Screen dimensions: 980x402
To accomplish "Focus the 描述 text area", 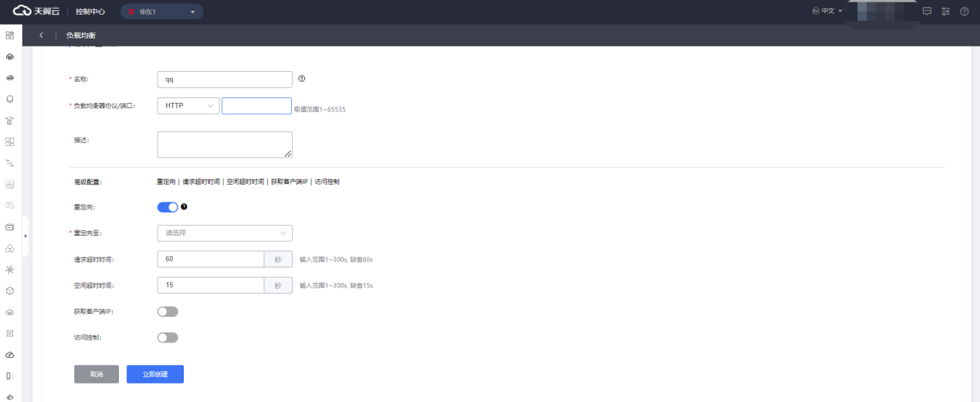I will [225, 145].
